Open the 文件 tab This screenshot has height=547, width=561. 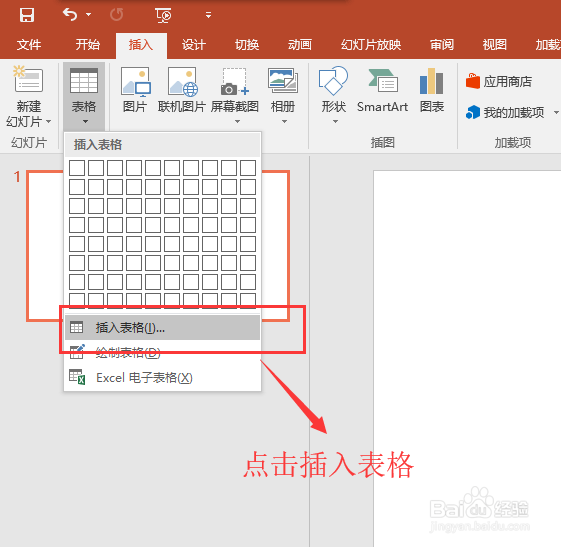[29, 45]
